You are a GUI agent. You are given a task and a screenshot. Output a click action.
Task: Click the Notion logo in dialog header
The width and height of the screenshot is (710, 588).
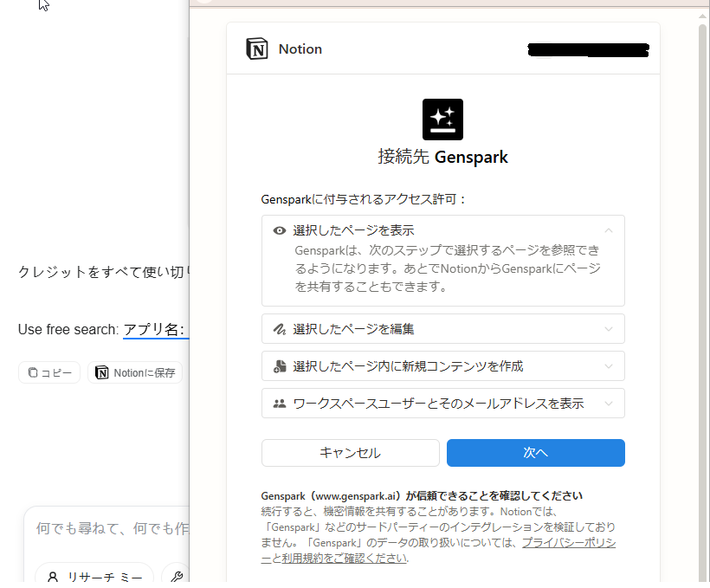click(x=257, y=49)
